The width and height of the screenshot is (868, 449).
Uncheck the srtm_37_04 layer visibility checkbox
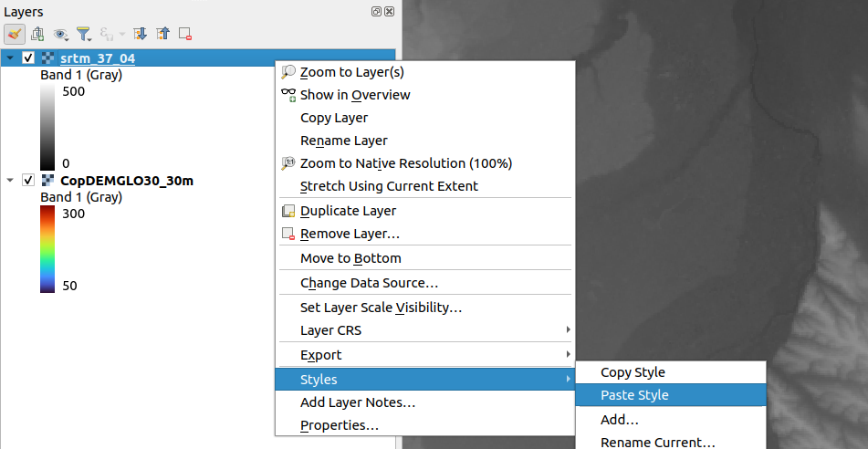tap(28, 58)
